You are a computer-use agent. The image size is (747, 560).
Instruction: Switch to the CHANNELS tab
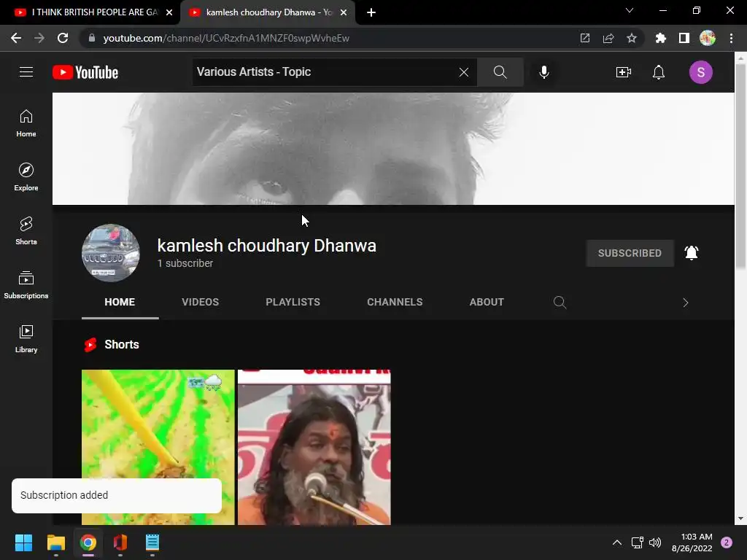[395, 302]
